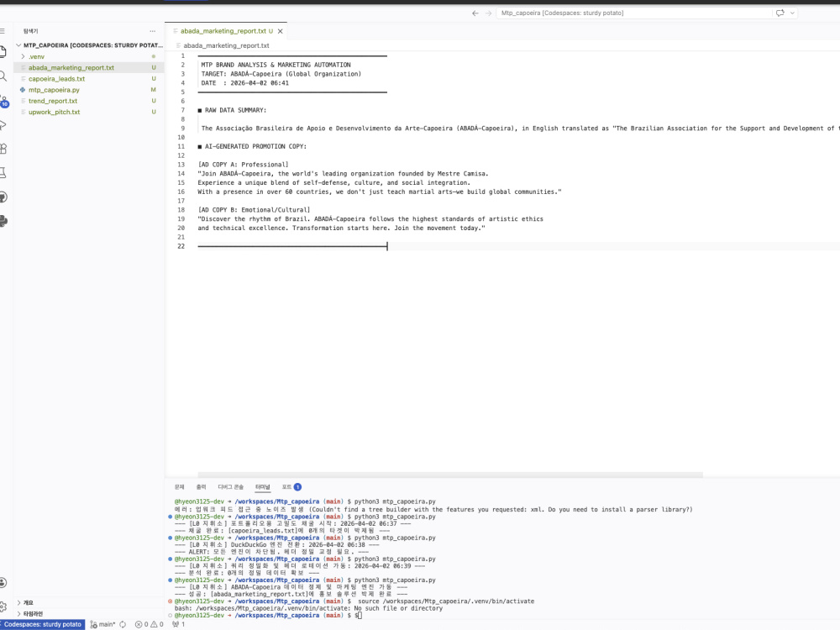Expand the 타임라인 timeline section
The height and width of the screenshot is (630, 840).
tap(19, 614)
